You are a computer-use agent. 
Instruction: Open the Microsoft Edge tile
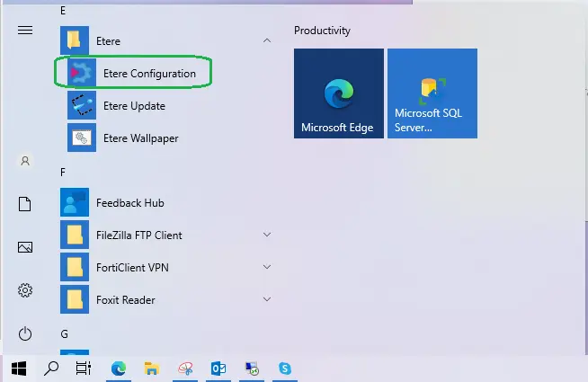point(338,93)
